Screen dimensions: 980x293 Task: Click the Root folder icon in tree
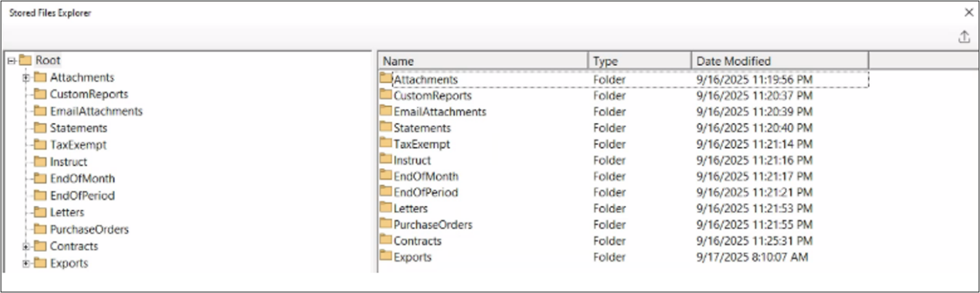pyautogui.click(x=25, y=60)
